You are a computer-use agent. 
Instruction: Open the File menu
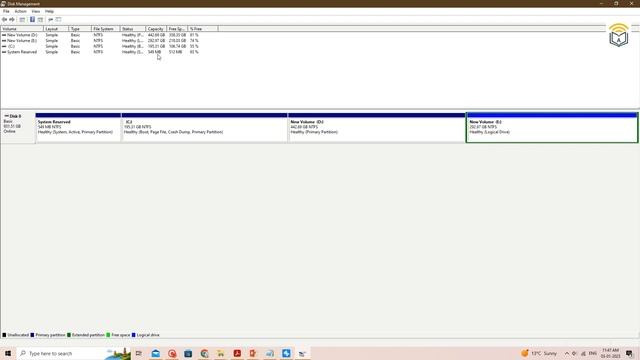point(6,11)
